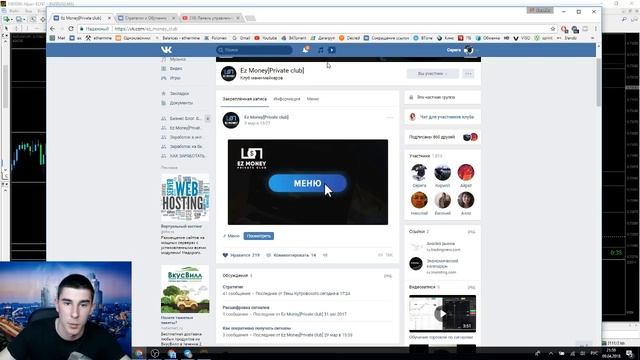640x360 pixels.
Task: Click the VK player play button in header
Action: (x=331, y=50)
